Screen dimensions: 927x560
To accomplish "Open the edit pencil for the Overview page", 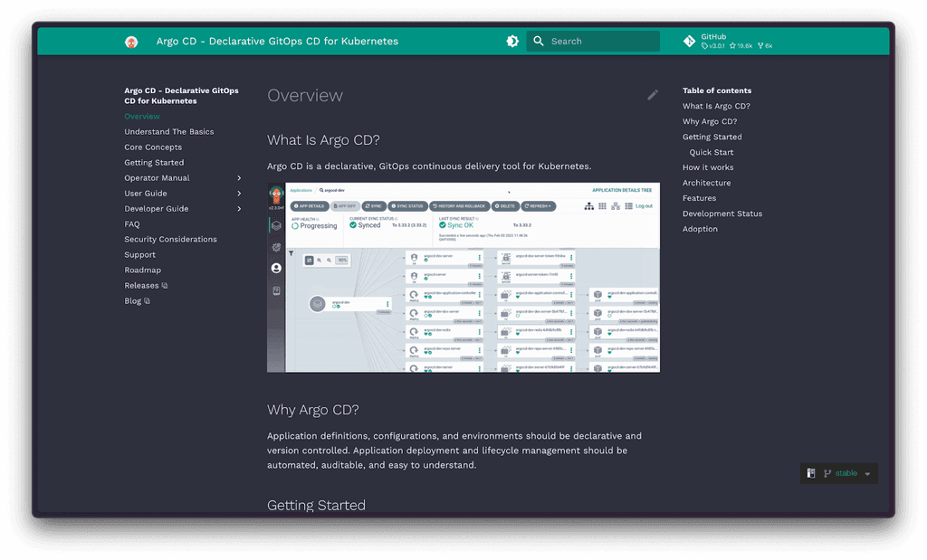I will point(653,95).
